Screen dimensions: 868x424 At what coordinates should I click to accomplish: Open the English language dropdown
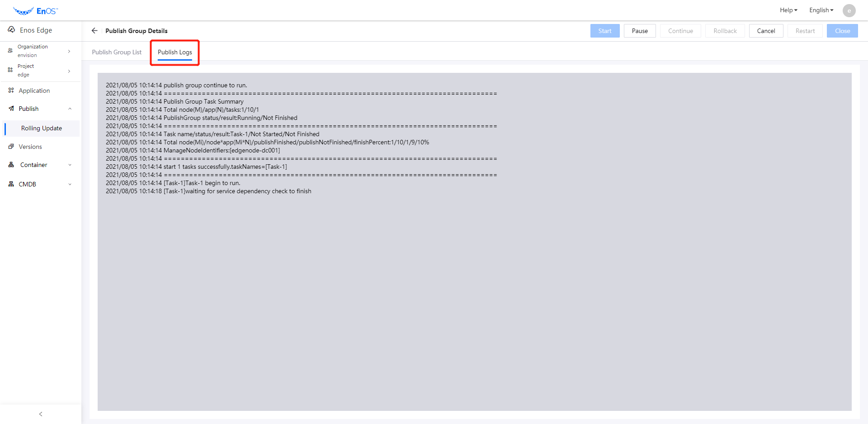[821, 10]
